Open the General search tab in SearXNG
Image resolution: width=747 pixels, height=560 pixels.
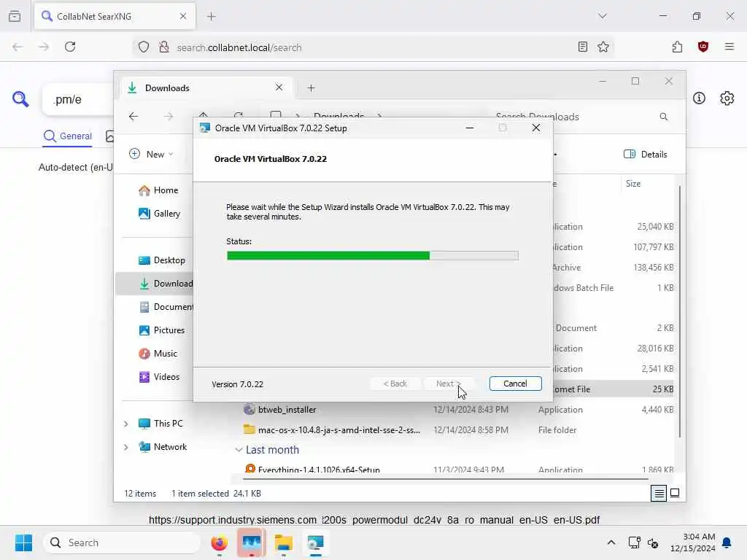pyautogui.click(x=68, y=136)
